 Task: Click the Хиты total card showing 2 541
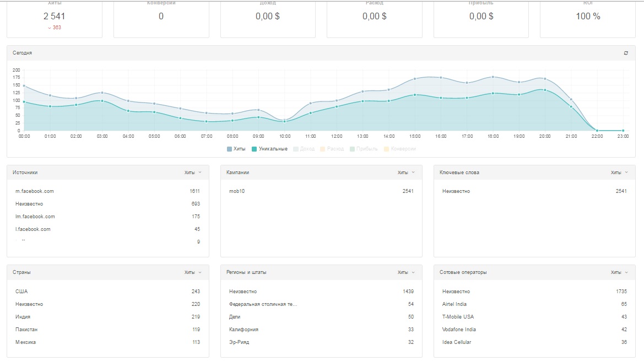54,19
